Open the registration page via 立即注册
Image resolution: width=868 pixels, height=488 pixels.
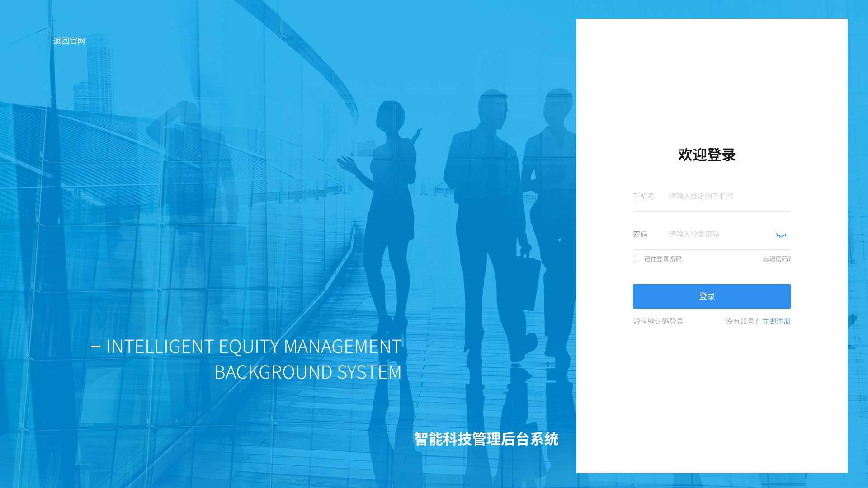776,321
